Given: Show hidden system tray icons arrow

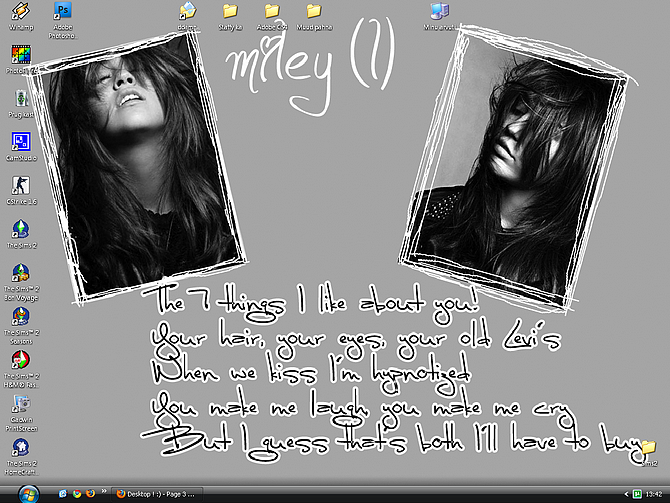Looking at the screenshot, I should (626, 494).
